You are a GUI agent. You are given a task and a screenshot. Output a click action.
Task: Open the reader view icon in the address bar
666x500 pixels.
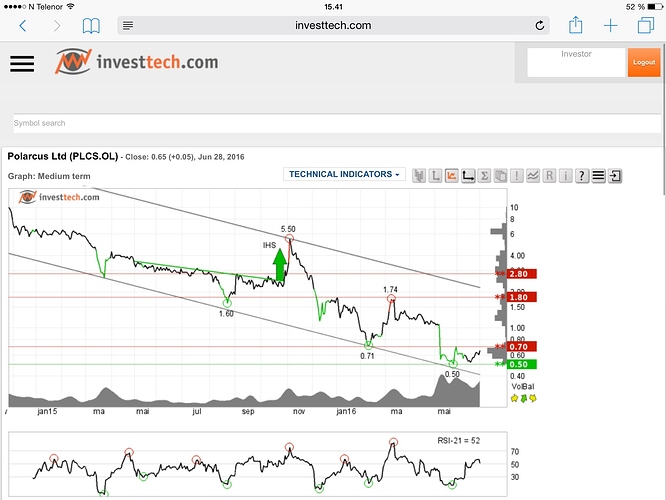coord(127,26)
